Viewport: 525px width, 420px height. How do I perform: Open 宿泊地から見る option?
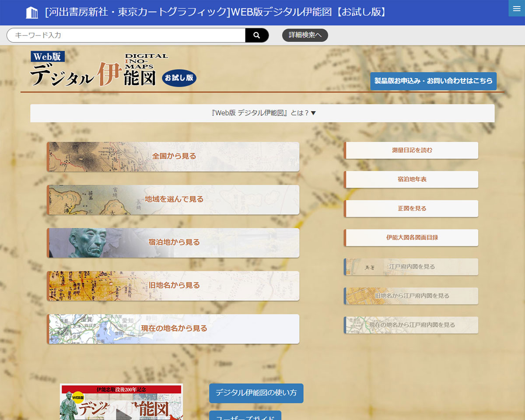pos(173,242)
